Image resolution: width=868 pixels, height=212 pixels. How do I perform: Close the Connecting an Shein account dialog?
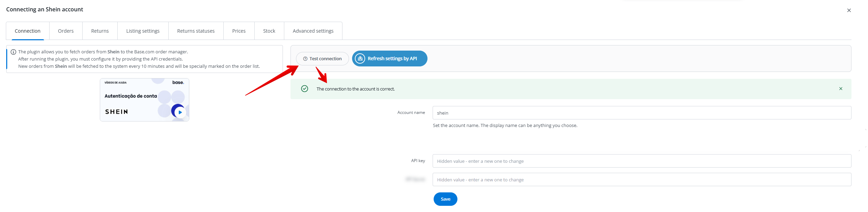(x=849, y=10)
